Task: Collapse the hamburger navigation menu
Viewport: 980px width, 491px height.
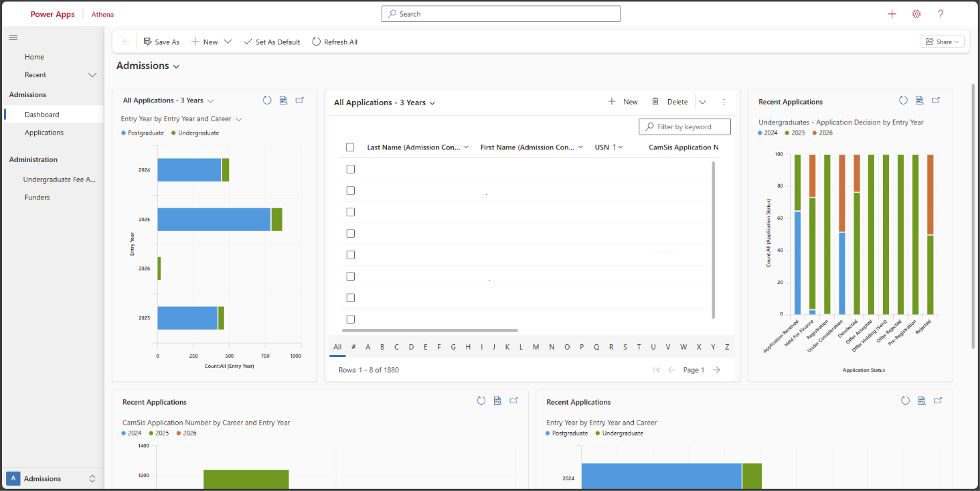Action: coord(13,37)
